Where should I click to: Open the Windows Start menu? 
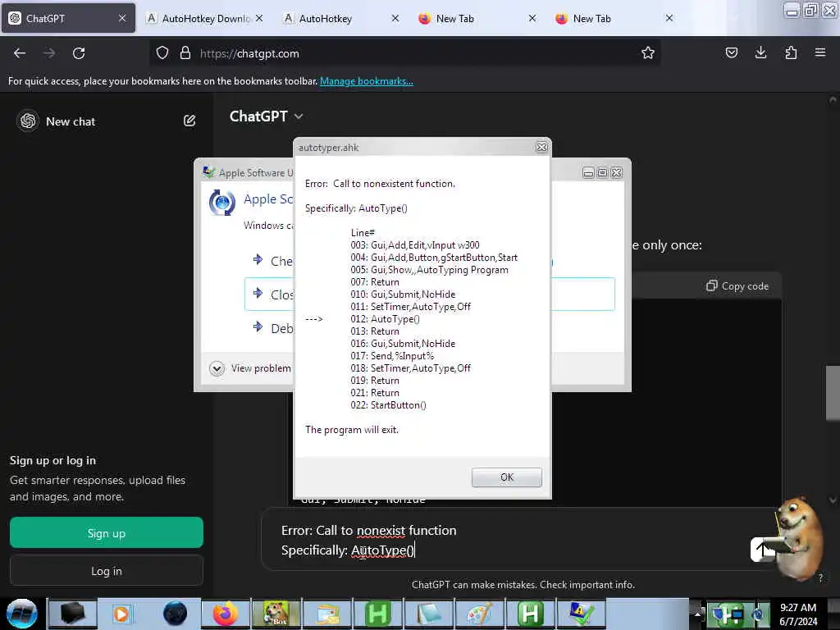point(21,614)
